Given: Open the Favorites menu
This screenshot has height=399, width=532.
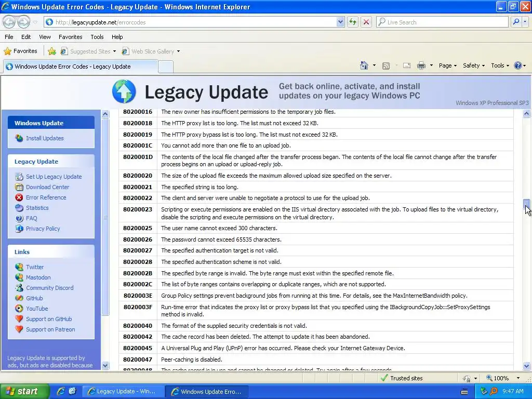Looking at the screenshot, I should [71, 37].
